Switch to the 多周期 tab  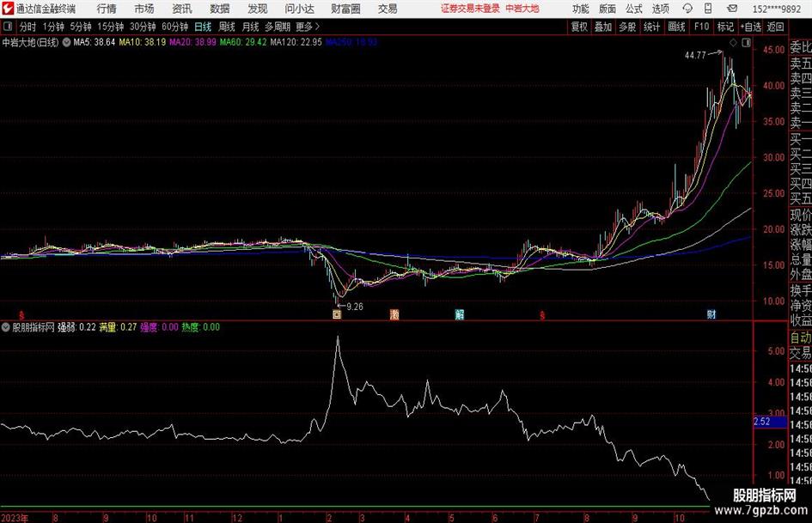(x=278, y=27)
